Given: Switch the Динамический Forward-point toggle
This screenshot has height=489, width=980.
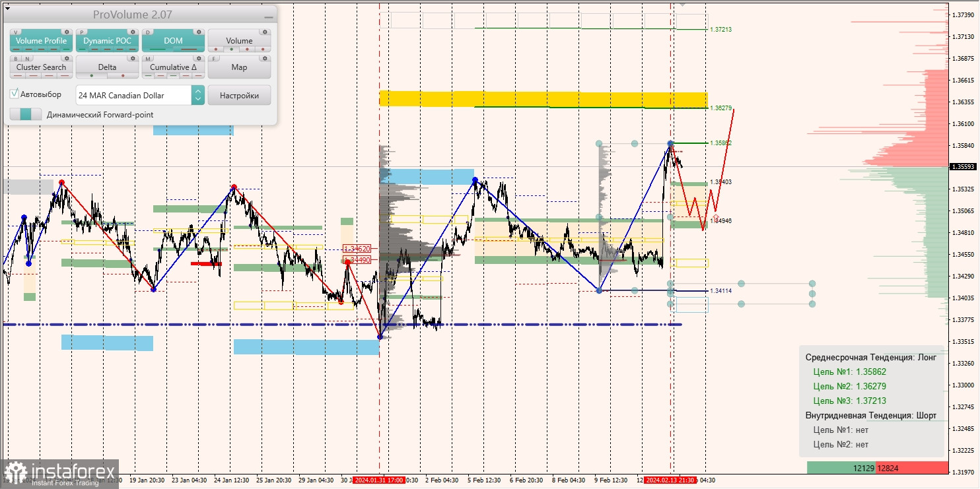Looking at the screenshot, I should [25, 114].
